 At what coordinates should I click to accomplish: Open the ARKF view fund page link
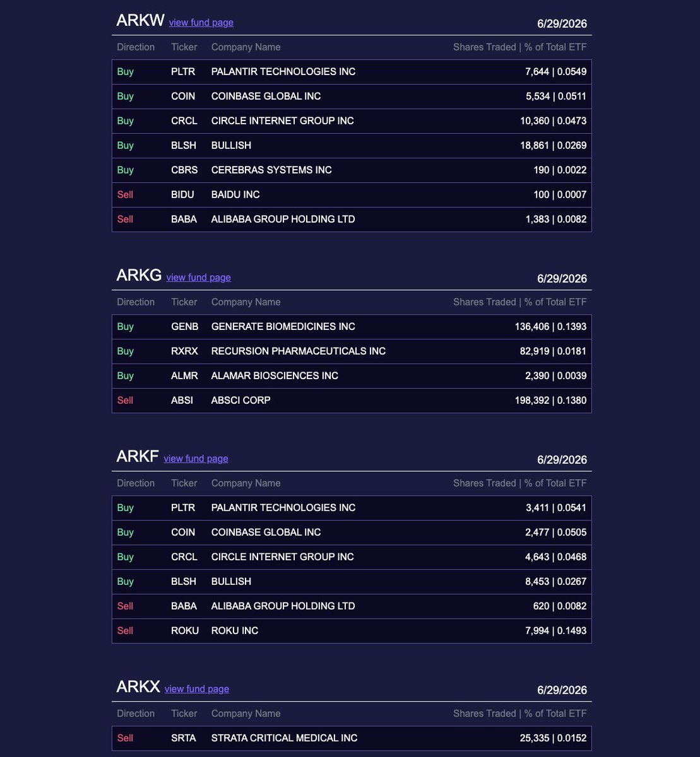(196, 459)
